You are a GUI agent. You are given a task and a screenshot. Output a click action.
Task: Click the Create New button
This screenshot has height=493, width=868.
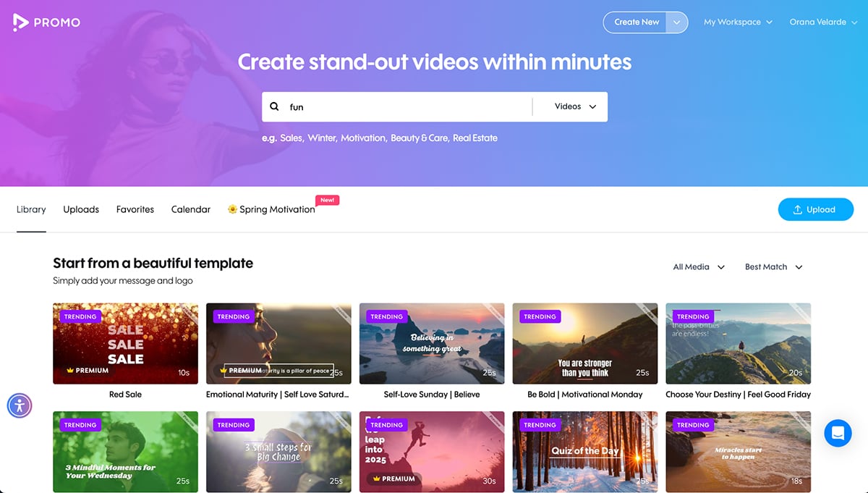(635, 22)
